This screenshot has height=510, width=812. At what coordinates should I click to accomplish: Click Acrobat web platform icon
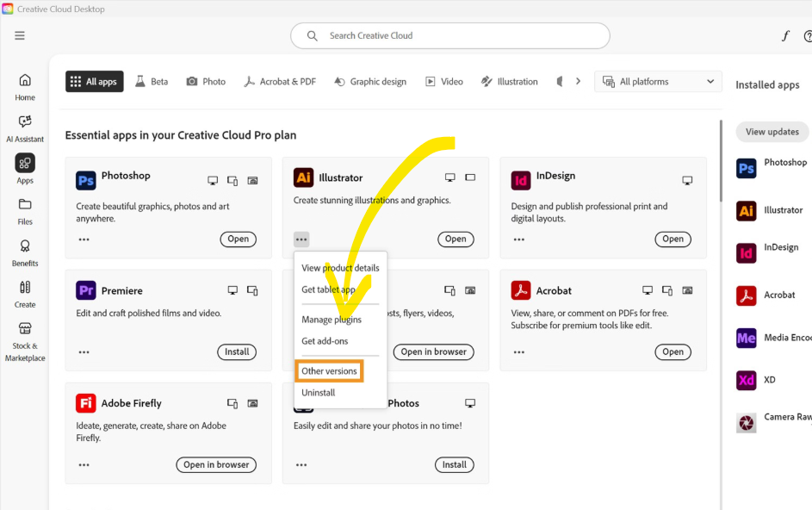687,290
